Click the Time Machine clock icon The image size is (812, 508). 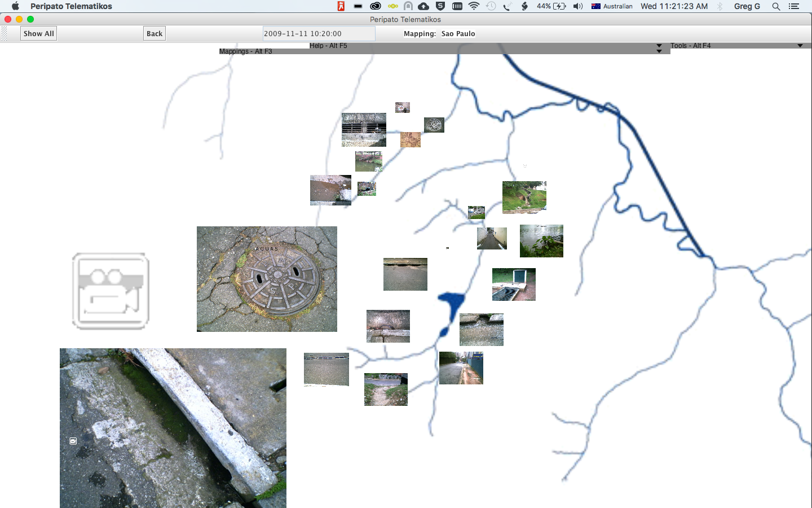click(491, 6)
